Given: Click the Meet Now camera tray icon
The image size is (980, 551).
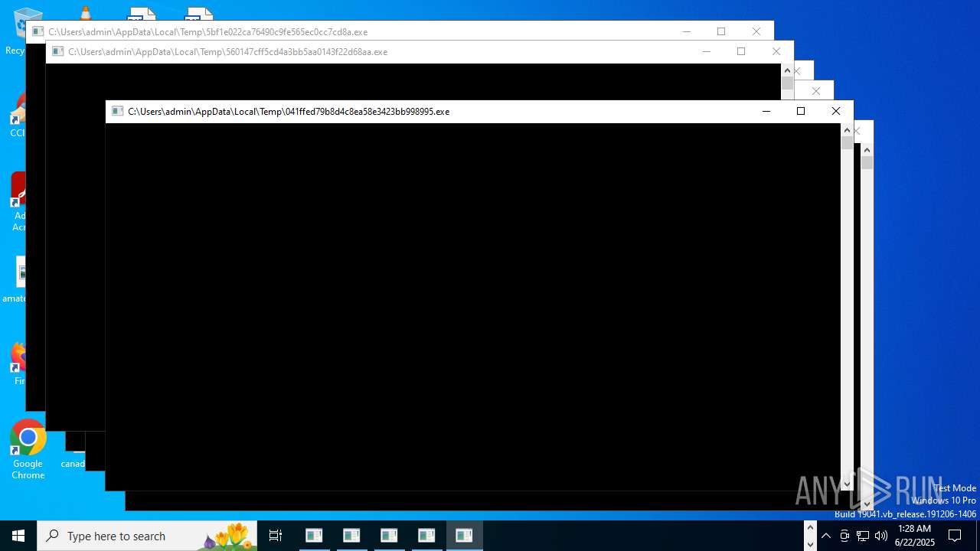Looking at the screenshot, I should (844, 536).
